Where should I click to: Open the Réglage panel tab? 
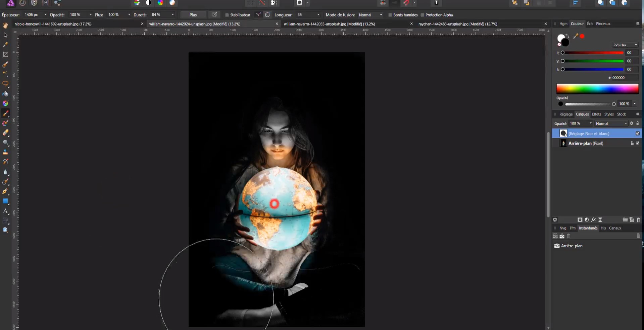[566, 114]
